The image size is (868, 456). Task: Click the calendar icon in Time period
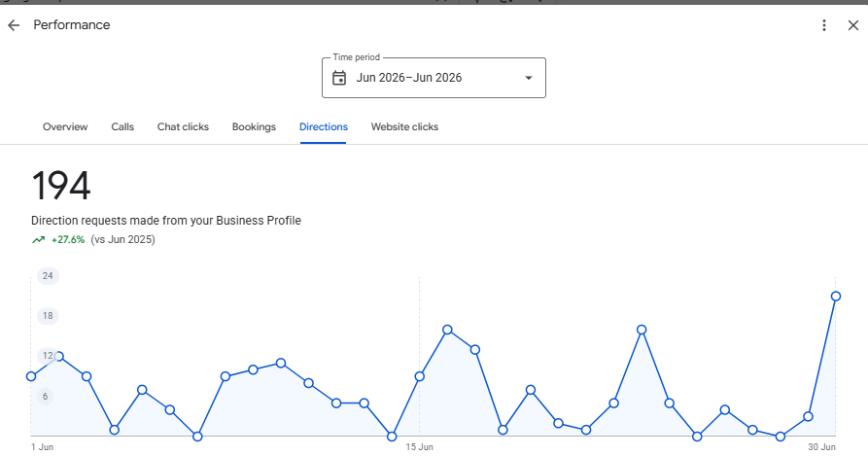[x=339, y=78]
